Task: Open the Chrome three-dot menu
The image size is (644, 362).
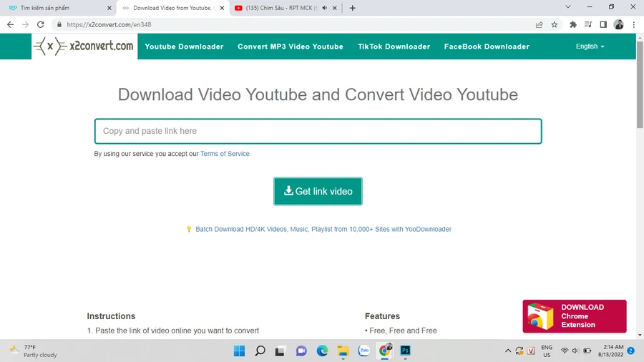Action: (634, 24)
